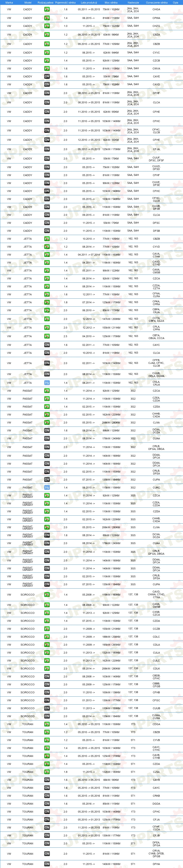Select the PB icon in the Caddy CYVC row
This screenshot has width=183, height=868.
47,53
